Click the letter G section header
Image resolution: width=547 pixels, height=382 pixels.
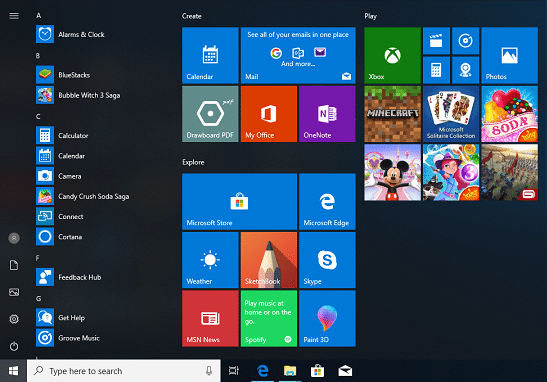38,299
